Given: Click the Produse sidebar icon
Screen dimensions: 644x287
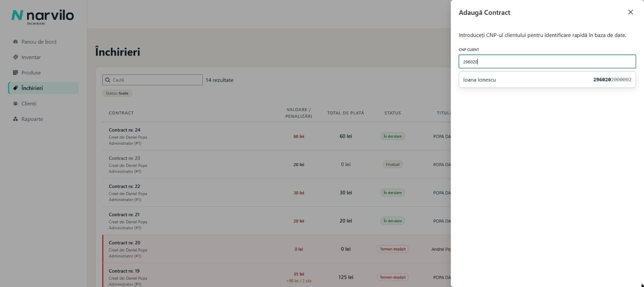Looking at the screenshot, I should pos(15,72).
